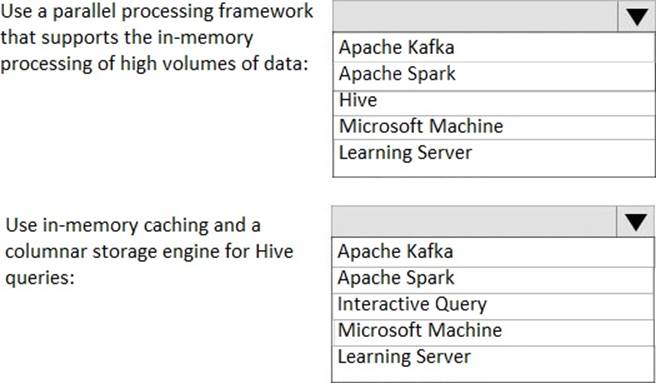Choose Apache Spark in the parallel processing list
Viewport: 656px width, 383px height.
coord(494,76)
